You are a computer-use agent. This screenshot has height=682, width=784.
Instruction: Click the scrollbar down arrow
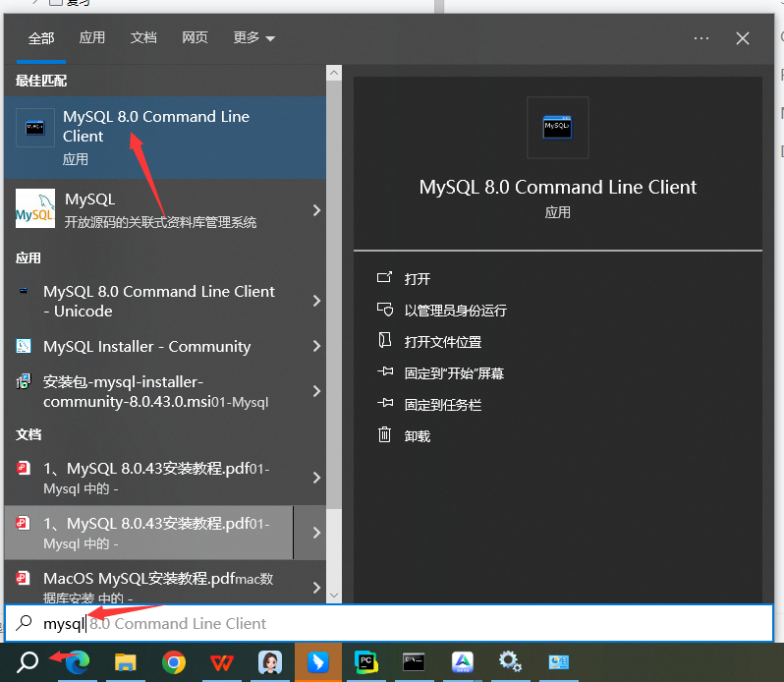[x=334, y=595]
